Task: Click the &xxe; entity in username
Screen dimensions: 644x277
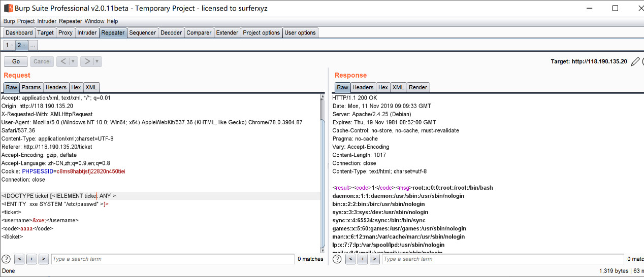Action: click(39, 220)
